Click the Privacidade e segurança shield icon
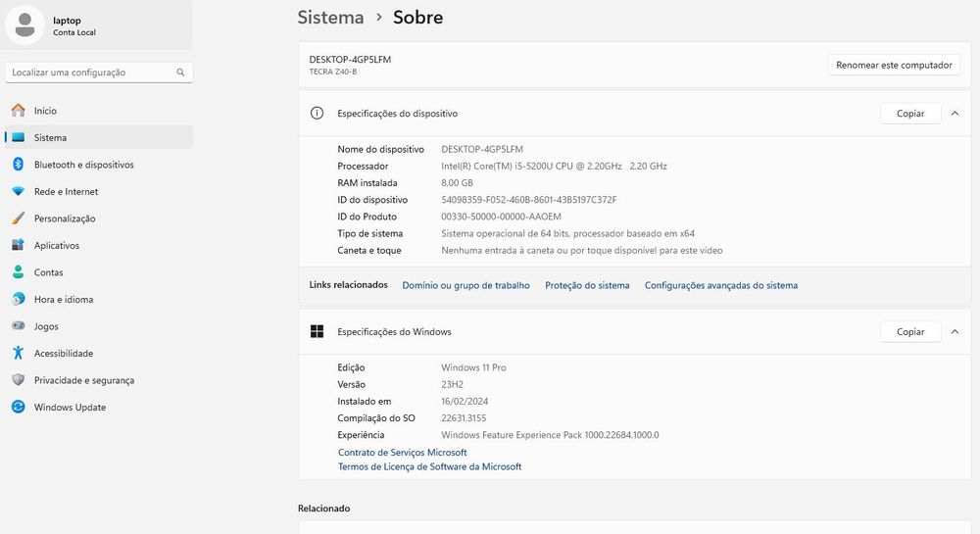Image resolution: width=980 pixels, height=534 pixels. point(18,380)
